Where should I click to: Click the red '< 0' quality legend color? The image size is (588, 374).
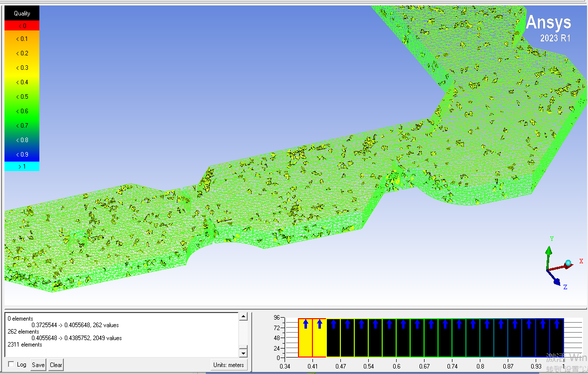22,25
